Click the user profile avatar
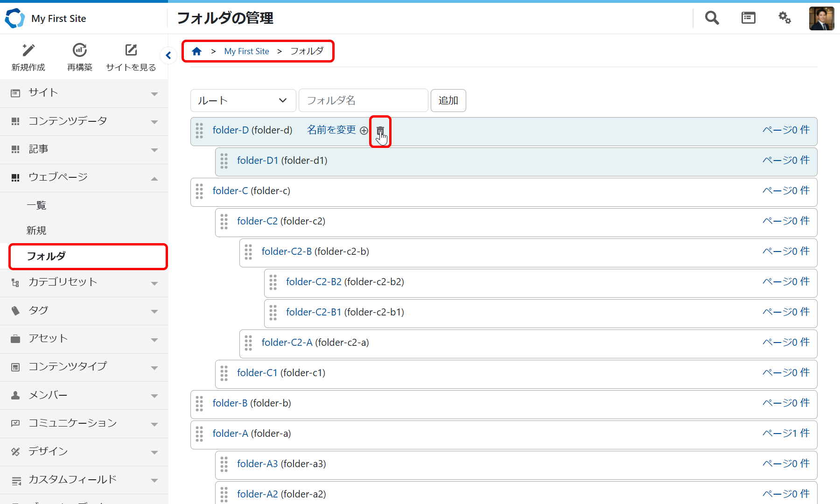 pyautogui.click(x=821, y=18)
